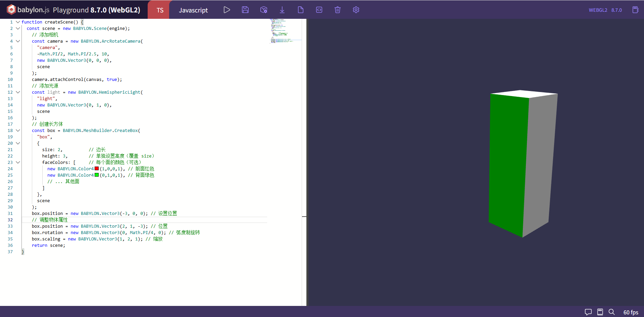
Task: Open the 8.7.0 version selector
Action: click(616, 10)
